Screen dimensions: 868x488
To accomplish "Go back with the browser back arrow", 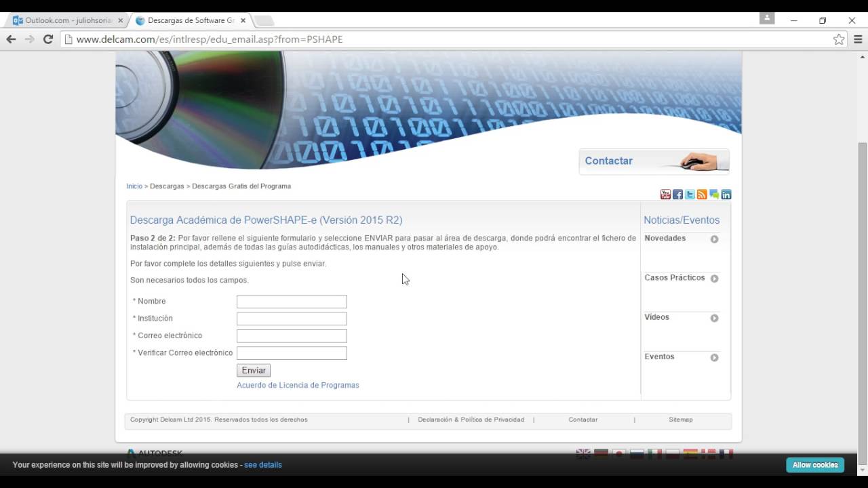I will pos(11,39).
